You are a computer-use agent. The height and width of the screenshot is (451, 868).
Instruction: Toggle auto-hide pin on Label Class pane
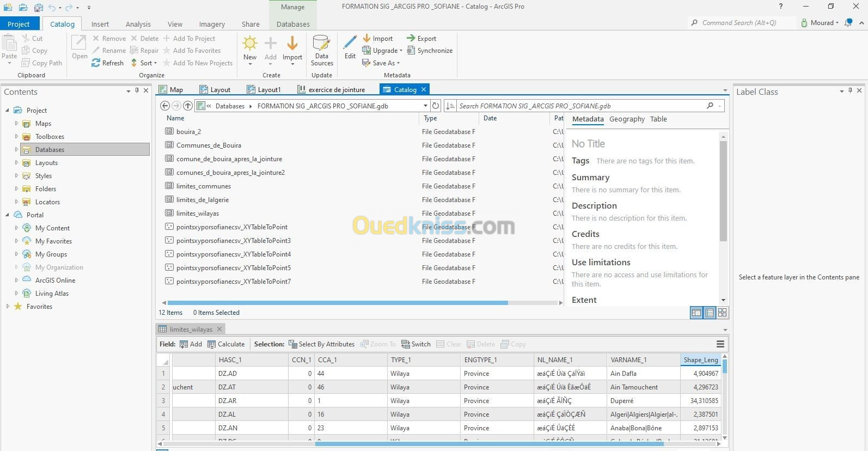850,91
